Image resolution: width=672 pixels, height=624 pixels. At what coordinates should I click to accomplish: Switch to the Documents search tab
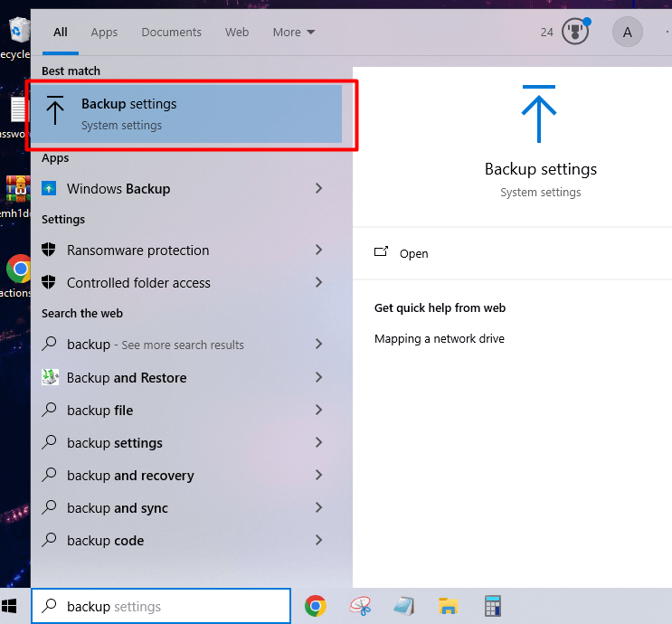tap(172, 33)
